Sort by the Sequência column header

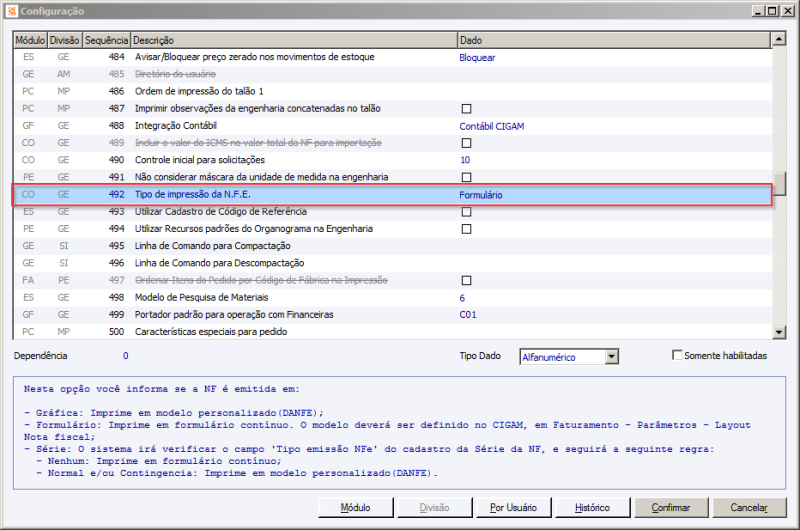(107, 40)
